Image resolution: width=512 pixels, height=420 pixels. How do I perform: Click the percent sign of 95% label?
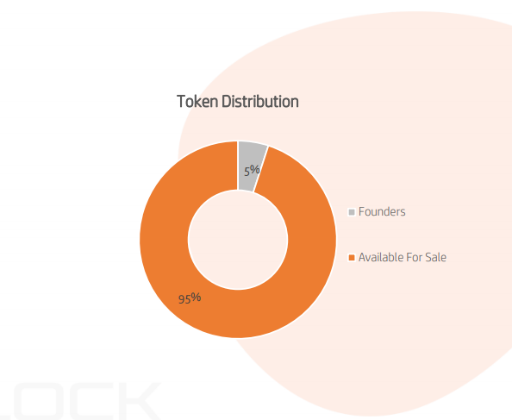coord(196,298)
